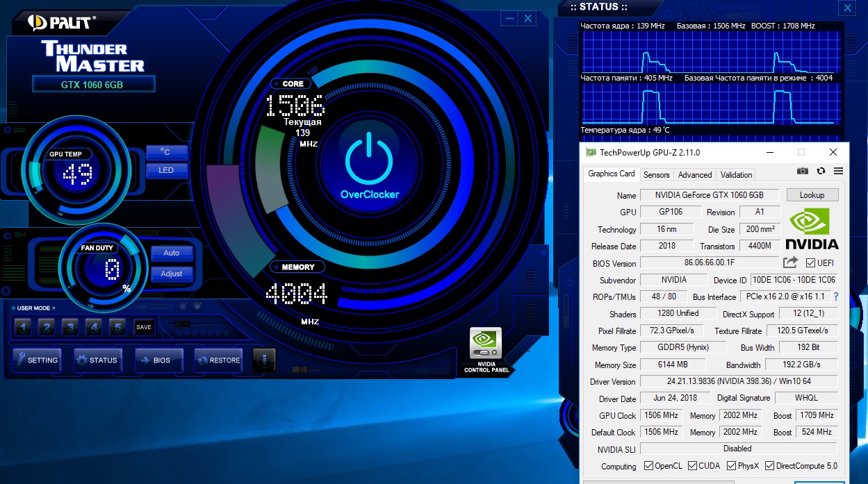868x484 pixels.
Task: Open the Validation tab
Action: (x=737, y=175)
